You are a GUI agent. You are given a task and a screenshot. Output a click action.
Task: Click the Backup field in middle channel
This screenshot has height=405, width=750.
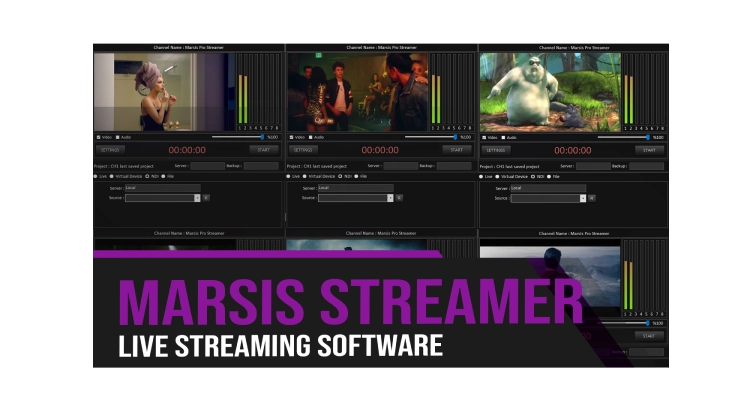tap(454, 166)
